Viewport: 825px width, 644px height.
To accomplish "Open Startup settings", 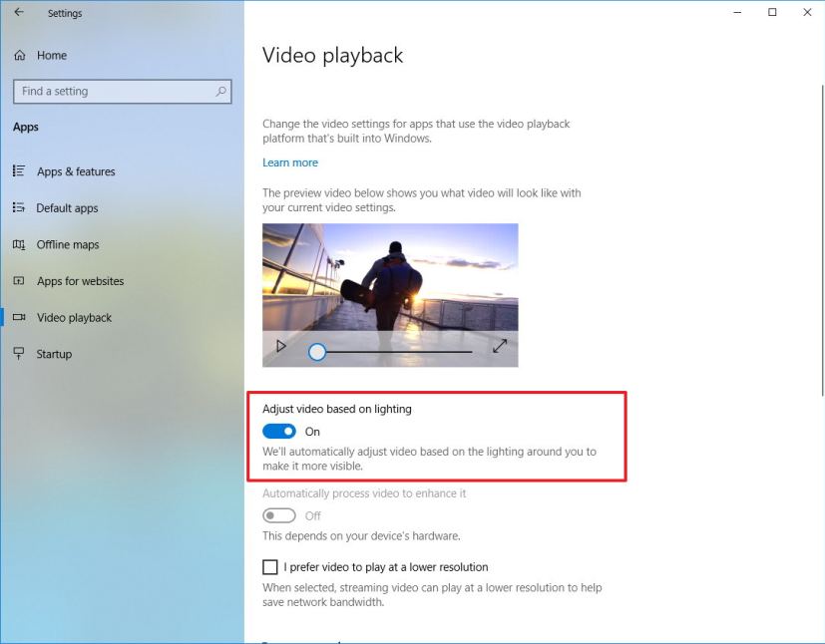I will pyautogui.click(x=53, y=353).
